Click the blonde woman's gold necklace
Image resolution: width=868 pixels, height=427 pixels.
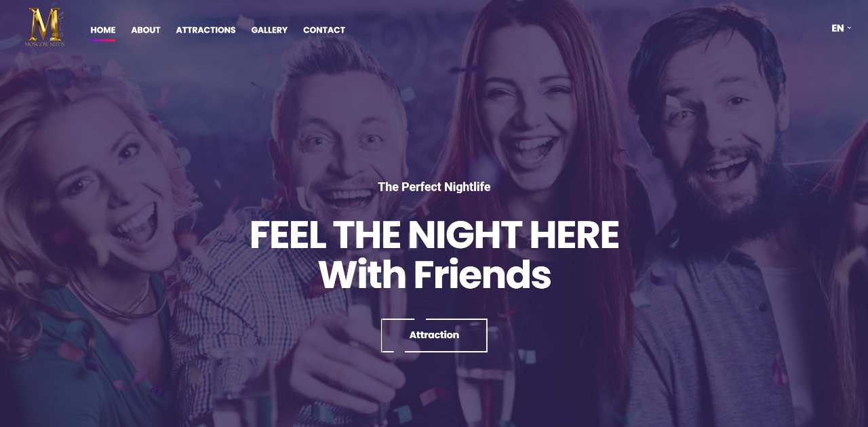114,298
